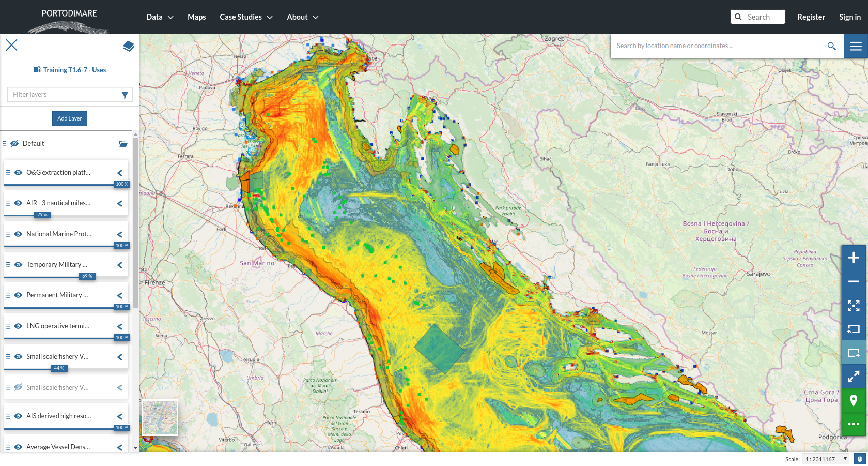Expand AIR - 3 nautical miles options
868x466 pixels.
pyautogui.click(x=120, y=204)
